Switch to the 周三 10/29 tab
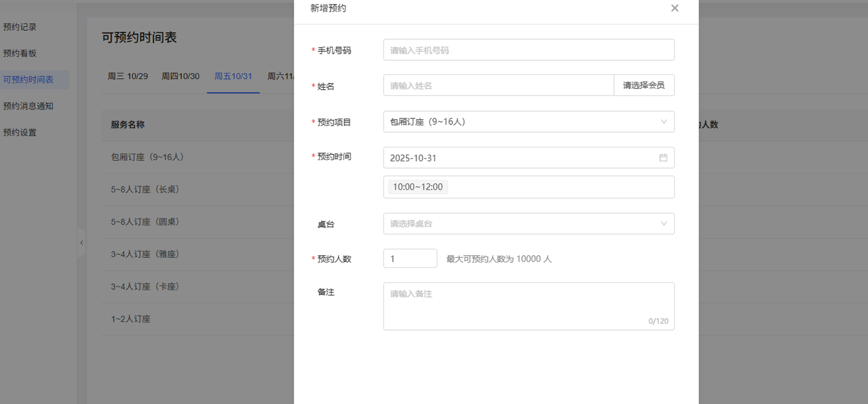Viewport: 868px width, 404px height. 128,77
